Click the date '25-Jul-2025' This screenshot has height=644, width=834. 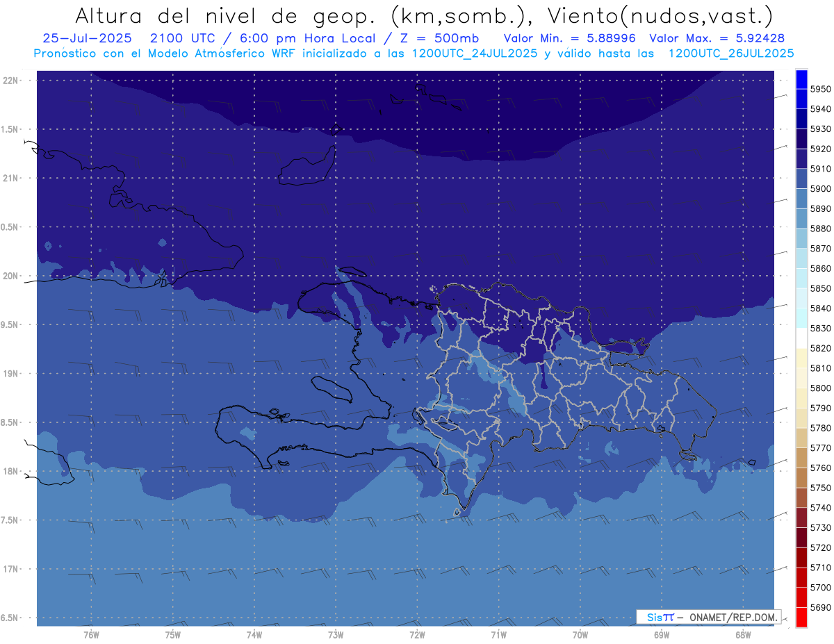(87, 38)
